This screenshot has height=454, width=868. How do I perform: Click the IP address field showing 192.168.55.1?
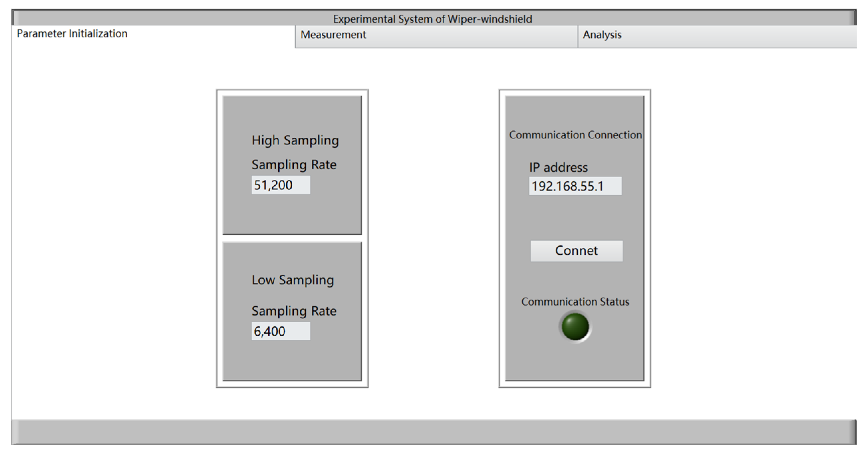575,186
